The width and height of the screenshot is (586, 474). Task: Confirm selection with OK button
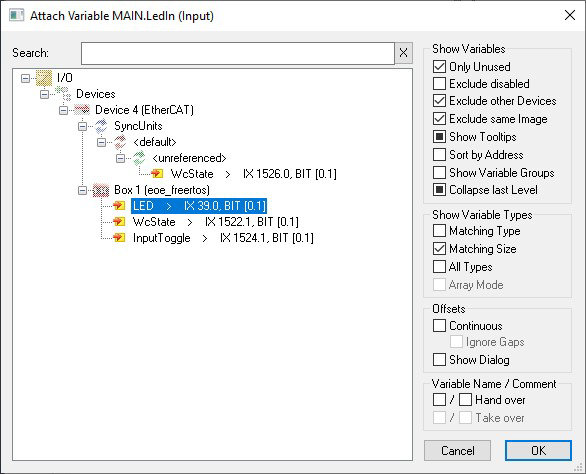tap(538, 450)
